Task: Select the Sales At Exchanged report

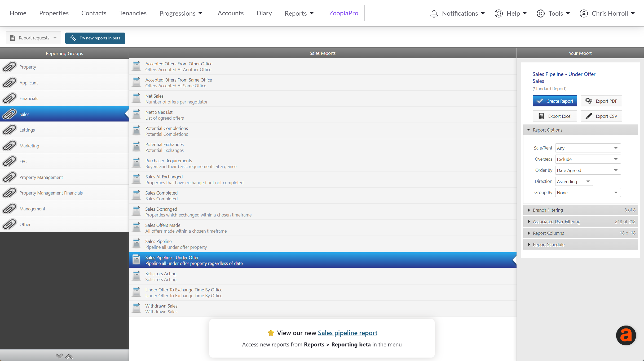Action: [323, 179]
